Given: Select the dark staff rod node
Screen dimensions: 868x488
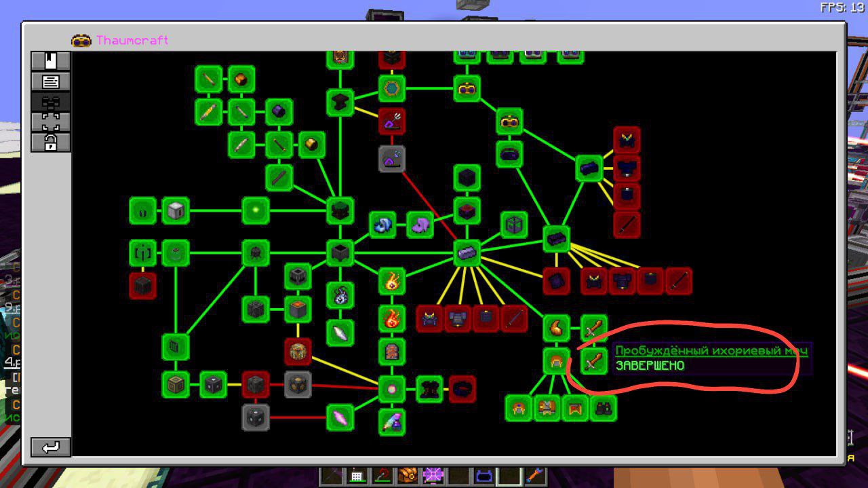Looking at the screenshot, I should pos(279,177).
